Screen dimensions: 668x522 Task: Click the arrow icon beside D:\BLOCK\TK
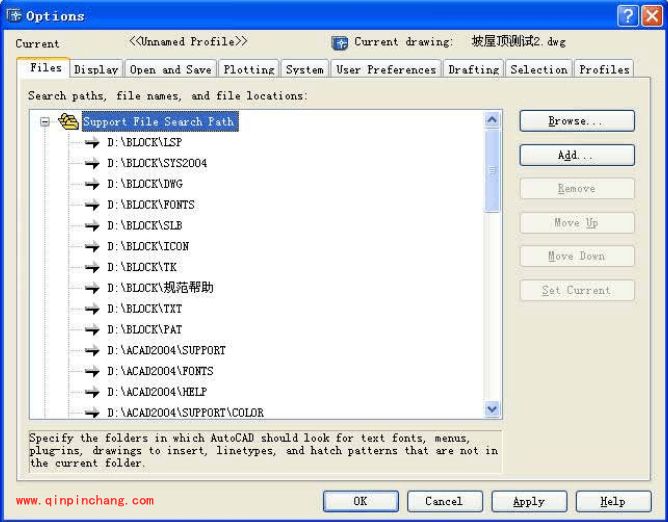pos(92,268)
